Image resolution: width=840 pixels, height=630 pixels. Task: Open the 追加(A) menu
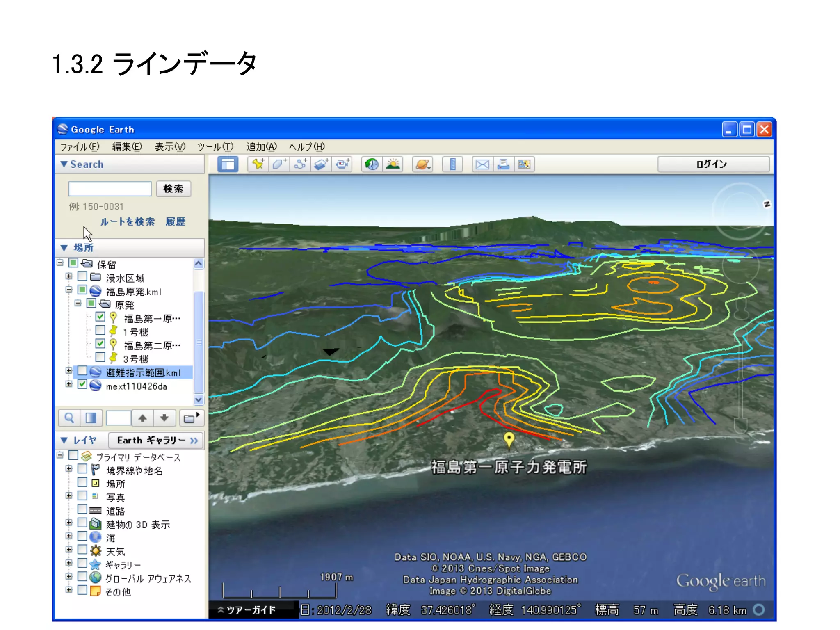click(x=261, y=146)
